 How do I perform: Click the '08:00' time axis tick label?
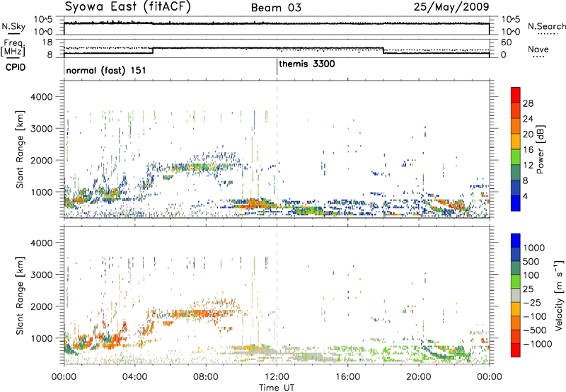(206, 377)
